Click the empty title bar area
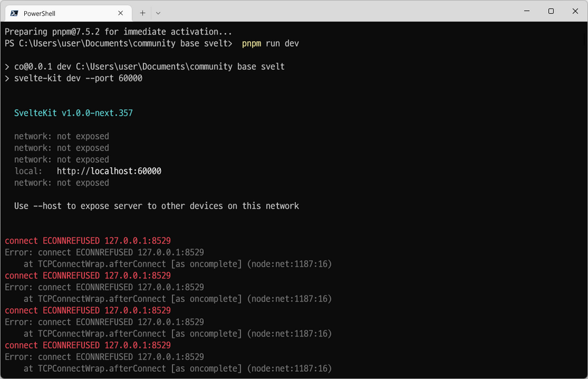 pyautogui.click(x=338, y=11)
